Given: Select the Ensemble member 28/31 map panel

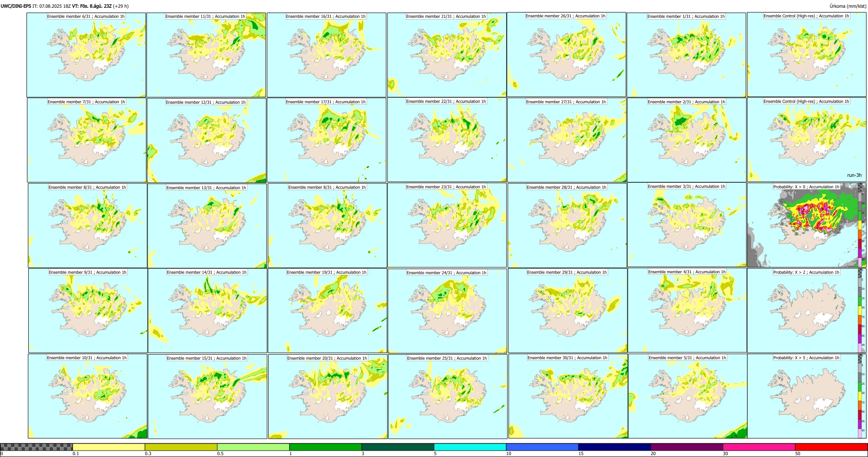Looking at the screenshot, I should click(567, 225).
